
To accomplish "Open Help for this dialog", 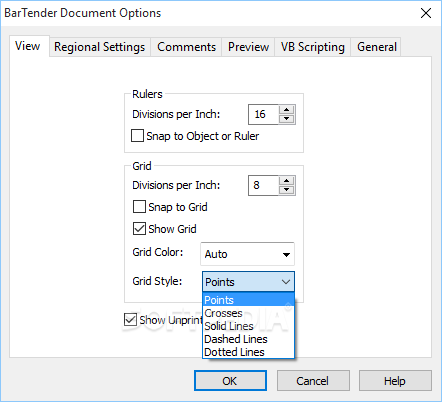I will (395, 381).
